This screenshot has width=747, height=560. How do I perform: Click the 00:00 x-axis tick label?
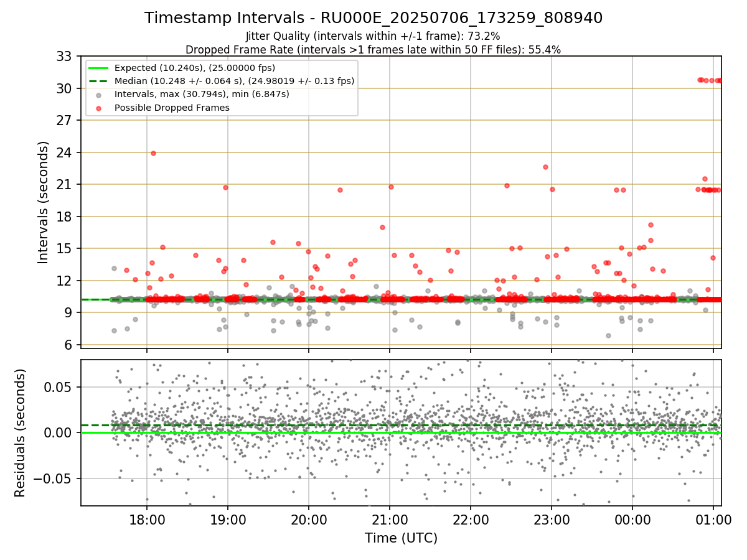coord(632,520)
